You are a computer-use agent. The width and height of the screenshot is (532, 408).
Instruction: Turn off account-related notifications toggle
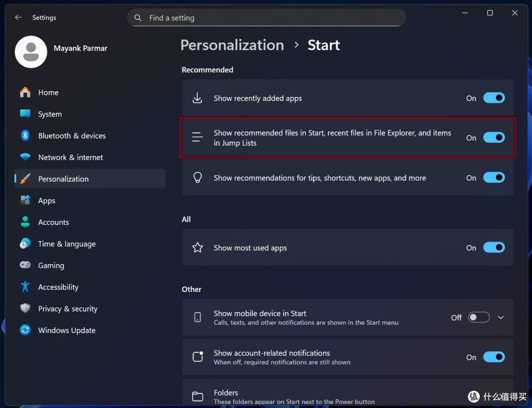pyautogui.click(x=494, y=357)
